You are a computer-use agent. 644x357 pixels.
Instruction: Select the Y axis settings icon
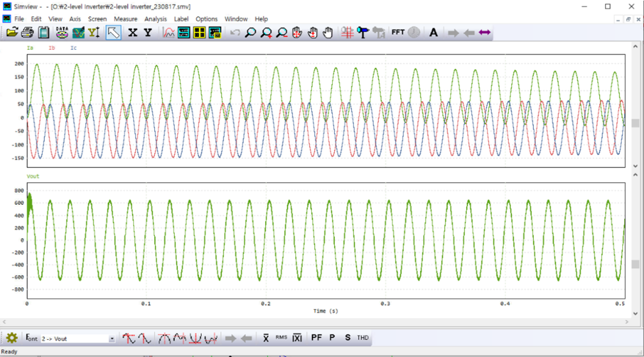point(148,32)
